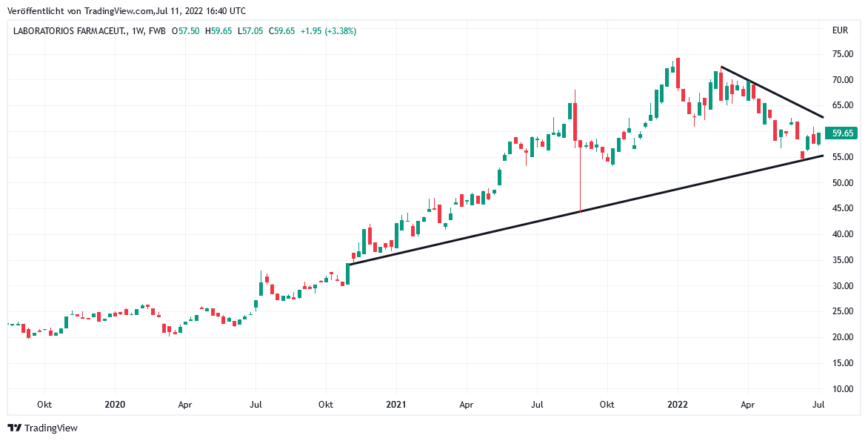
Task: Select the descending resistance trend line
Action: 770,91
